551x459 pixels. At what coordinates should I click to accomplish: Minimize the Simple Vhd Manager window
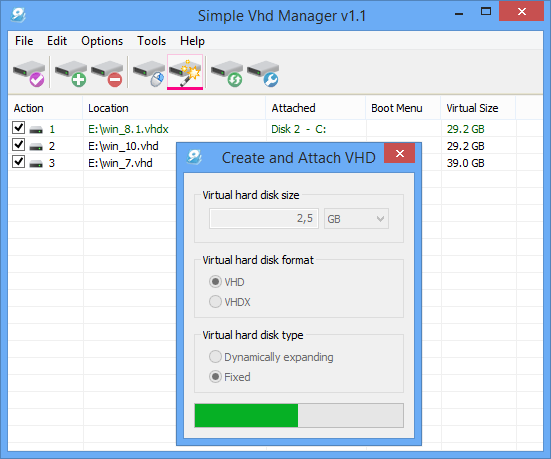[x=459, y=13]
